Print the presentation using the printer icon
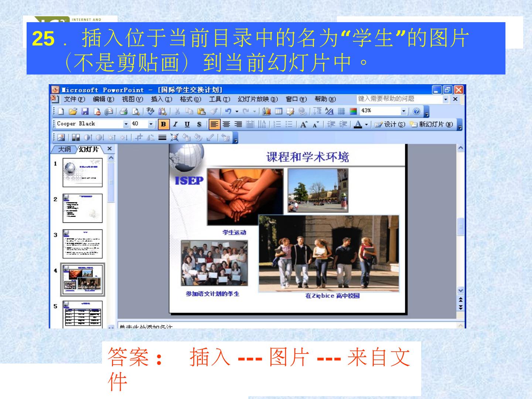Screen dimensions: 532x399 (124, 111)
